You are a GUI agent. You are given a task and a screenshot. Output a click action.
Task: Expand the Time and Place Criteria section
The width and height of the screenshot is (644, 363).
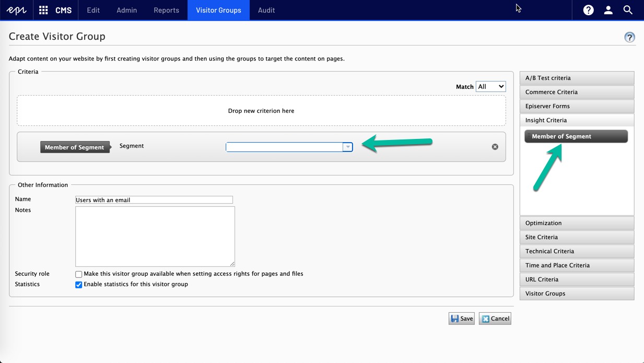point(577,265)
